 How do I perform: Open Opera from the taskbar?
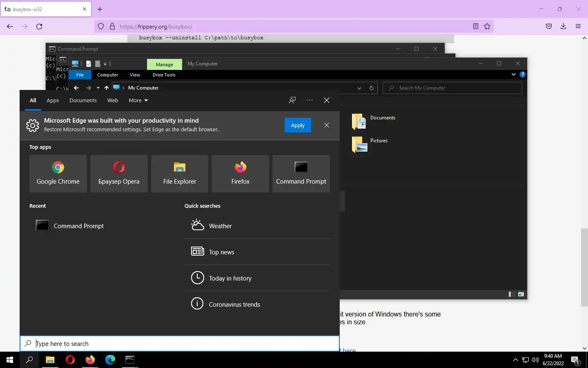[x=70, y=360]
